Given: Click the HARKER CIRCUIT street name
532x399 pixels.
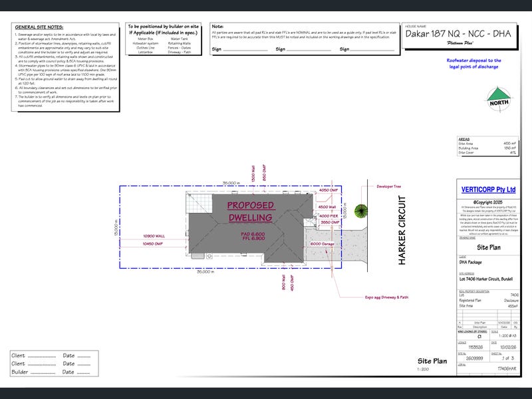Looking at the screenshot, I should click(402, 230).
